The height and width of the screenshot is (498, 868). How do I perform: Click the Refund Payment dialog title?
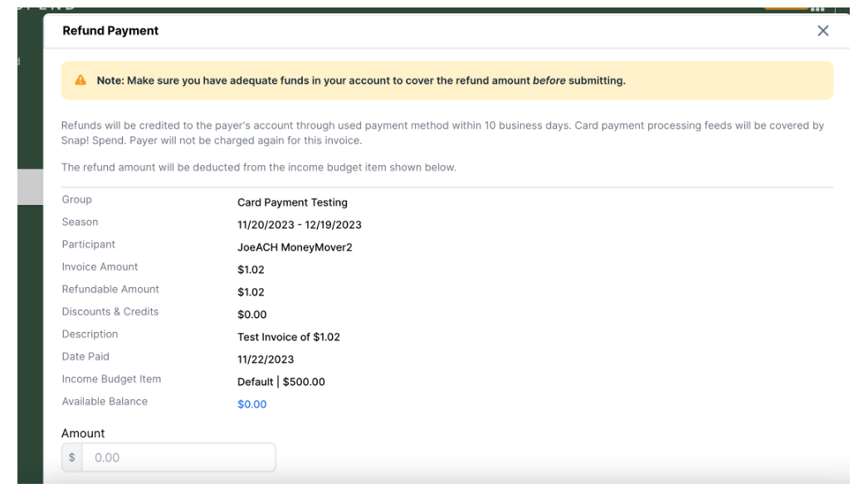tap(110, 31)
